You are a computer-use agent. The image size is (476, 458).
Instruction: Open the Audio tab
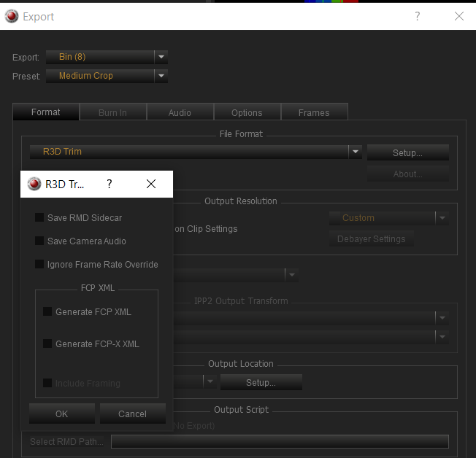coord(180,112)
